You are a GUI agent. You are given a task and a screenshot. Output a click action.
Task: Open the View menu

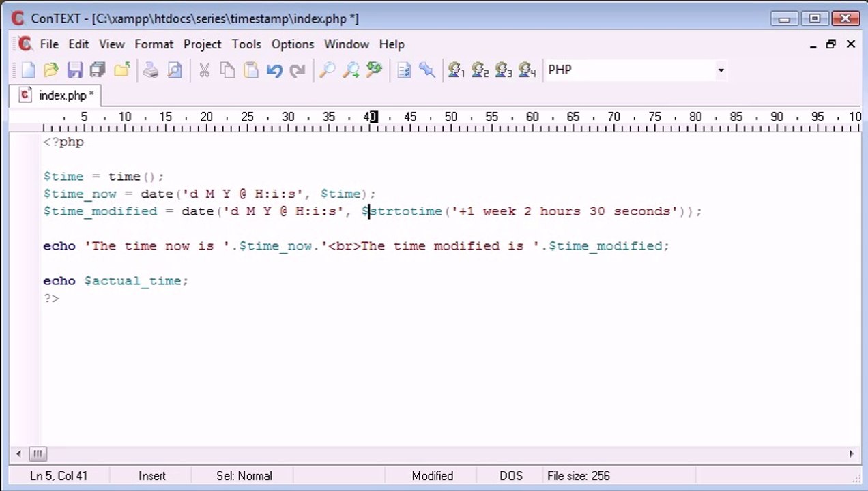112,44
